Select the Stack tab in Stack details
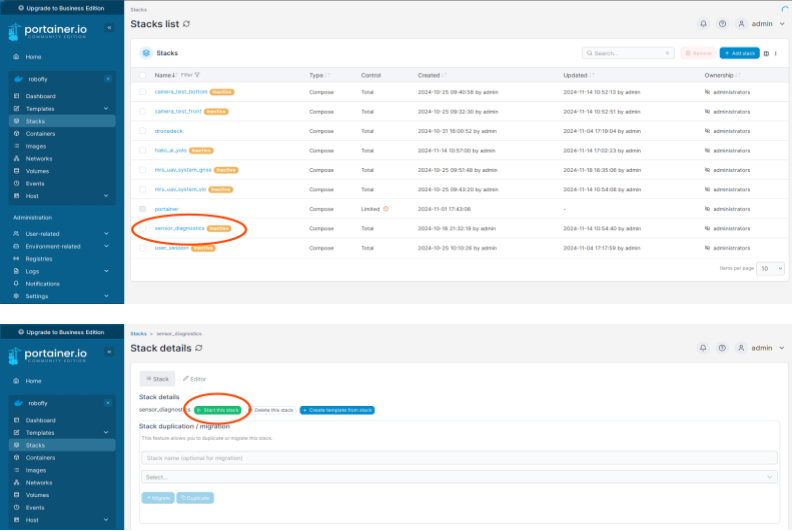Viewport: 792px width, 531px height. pos(157,379)
